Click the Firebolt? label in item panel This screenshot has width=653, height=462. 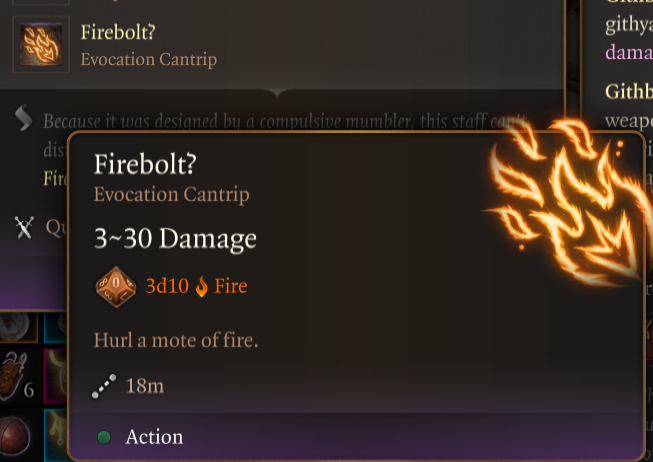(118, 32)
